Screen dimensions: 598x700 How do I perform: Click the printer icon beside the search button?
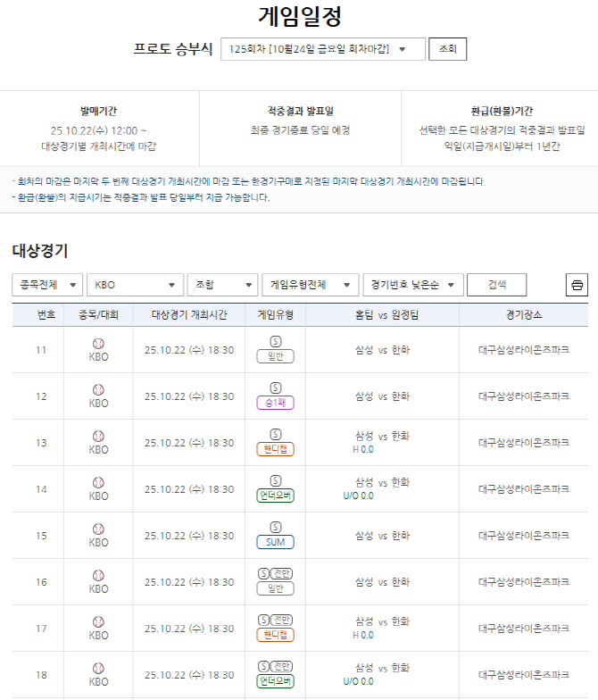tap(577, 285)
